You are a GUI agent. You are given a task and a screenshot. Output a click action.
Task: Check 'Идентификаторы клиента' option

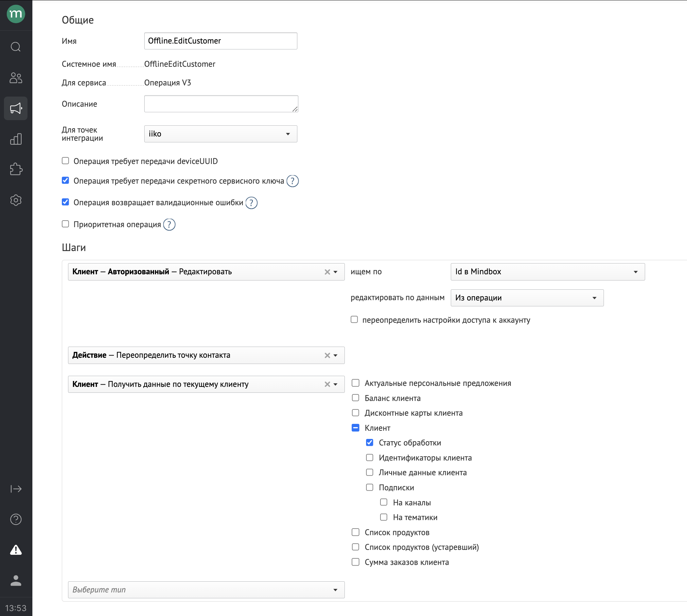point(370,458)
